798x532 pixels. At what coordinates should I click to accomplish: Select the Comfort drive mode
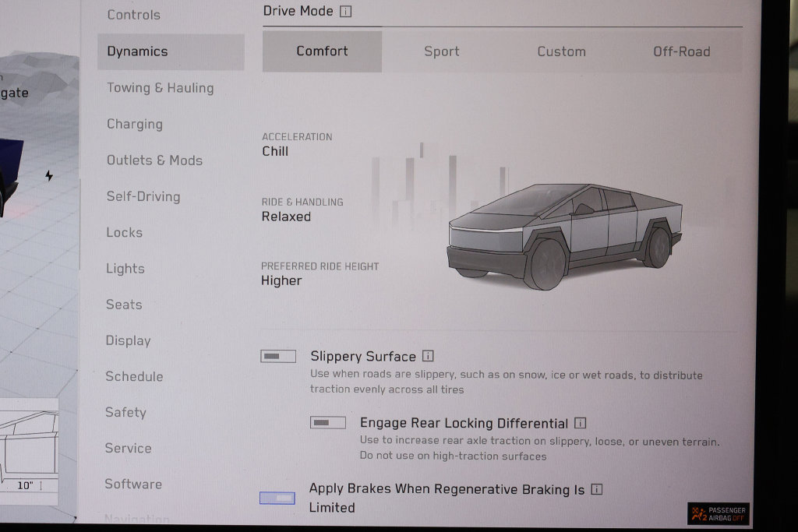point(322,51)
